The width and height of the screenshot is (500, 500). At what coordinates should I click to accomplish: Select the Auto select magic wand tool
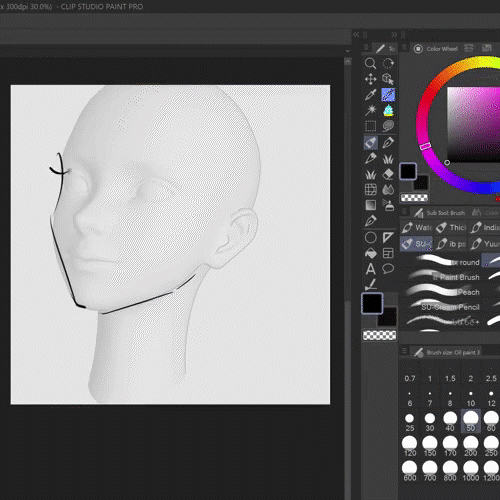pyautogui.click(x=370, y=110)
